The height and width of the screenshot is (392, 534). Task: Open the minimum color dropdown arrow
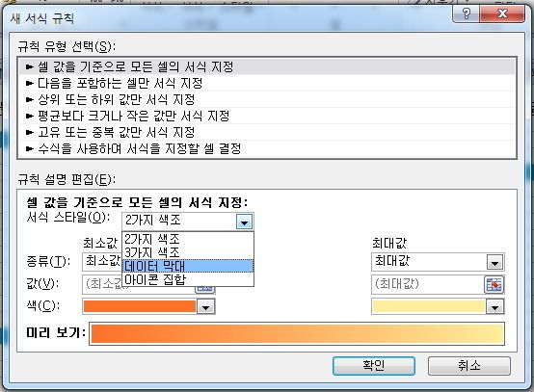pyautogui.click(x=205, y=307)
